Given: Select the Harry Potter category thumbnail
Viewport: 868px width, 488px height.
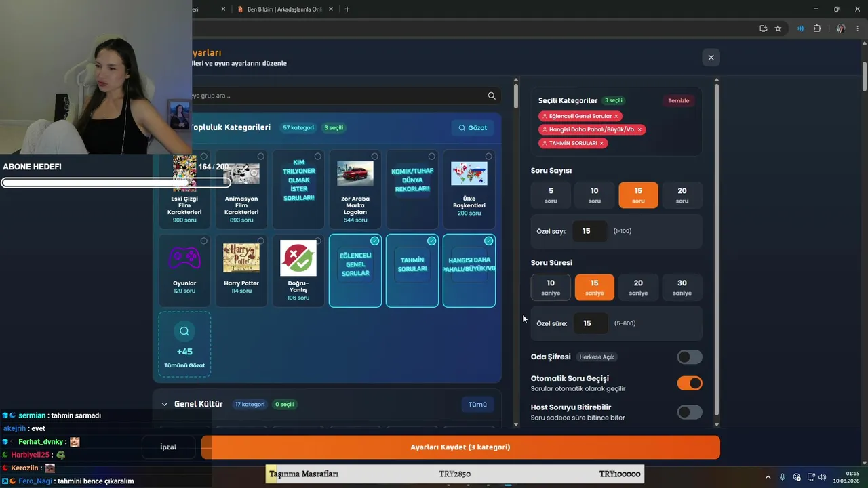Looking at the screenshot, I should [x=241, y=258].
